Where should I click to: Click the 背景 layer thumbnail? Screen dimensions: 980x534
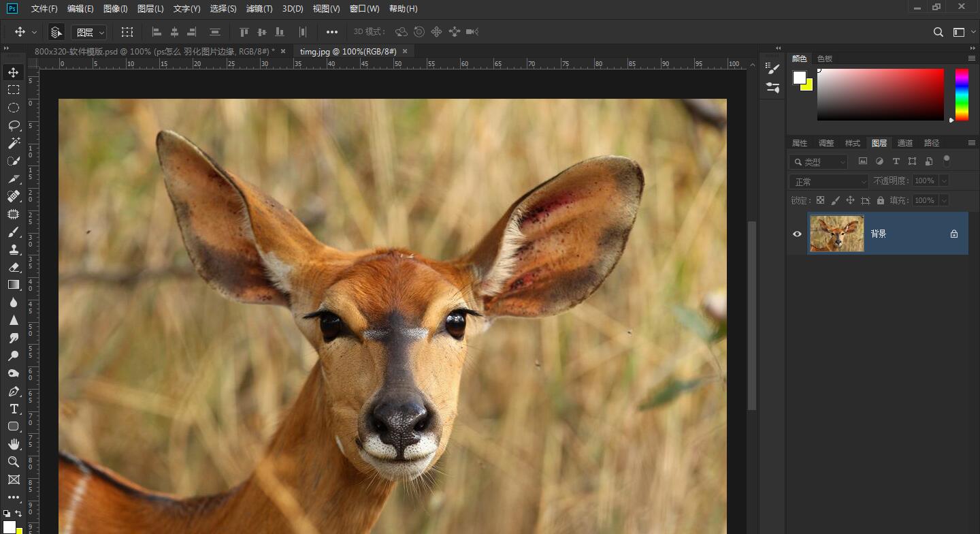click(x=836, y=234)
